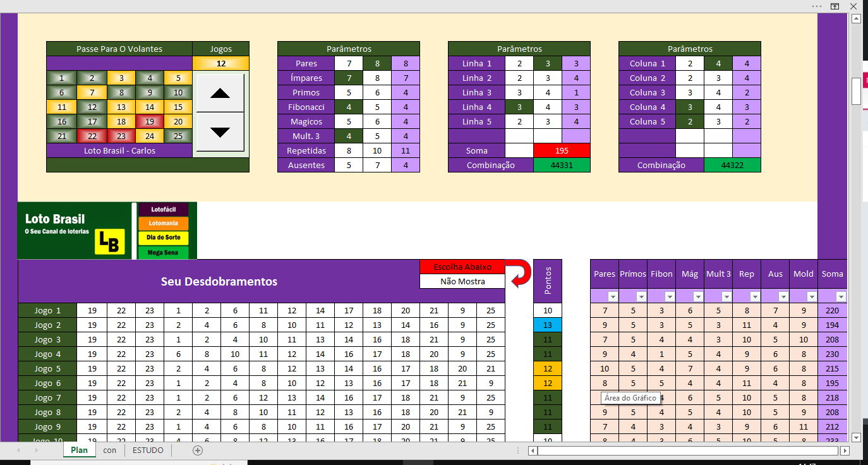868x465 pixels.
Task: Click the Área do Gráfico tooltip
Action: (630, 398)
